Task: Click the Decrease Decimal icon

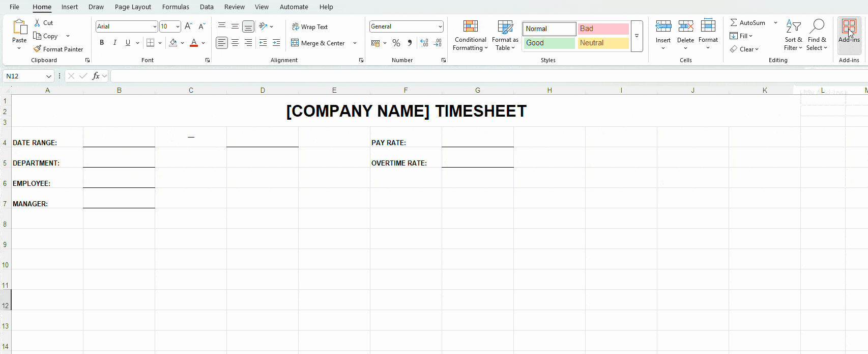Action: click(438, 43)
